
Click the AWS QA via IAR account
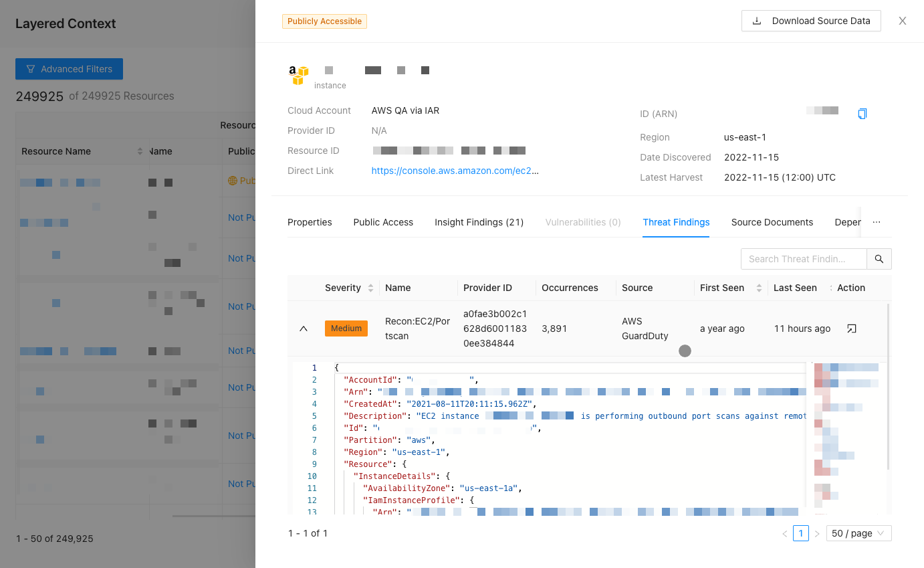pyautogui.click(x=405, y=110)
